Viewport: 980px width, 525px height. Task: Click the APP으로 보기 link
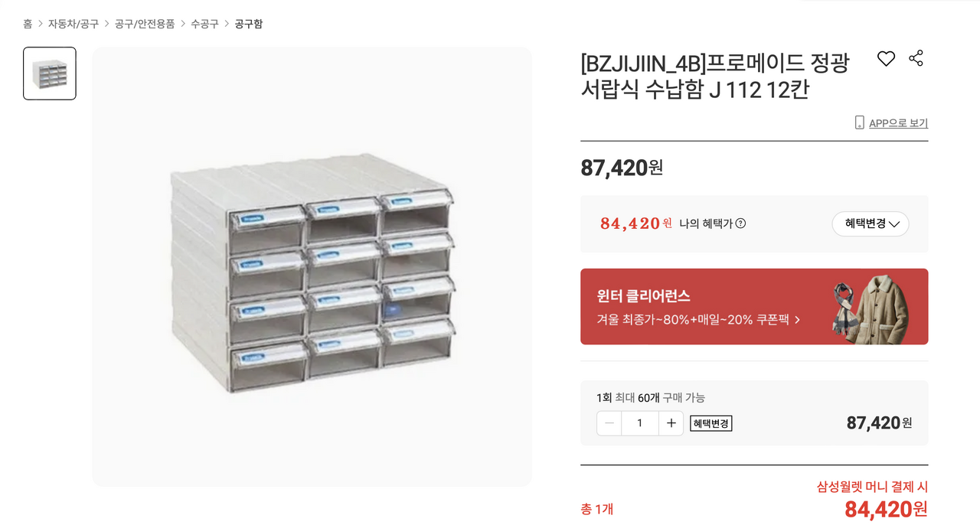point(898,123)
